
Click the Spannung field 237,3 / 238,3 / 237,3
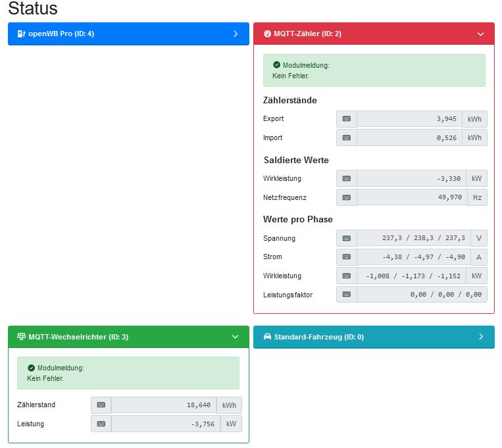[x=414, y=238]
